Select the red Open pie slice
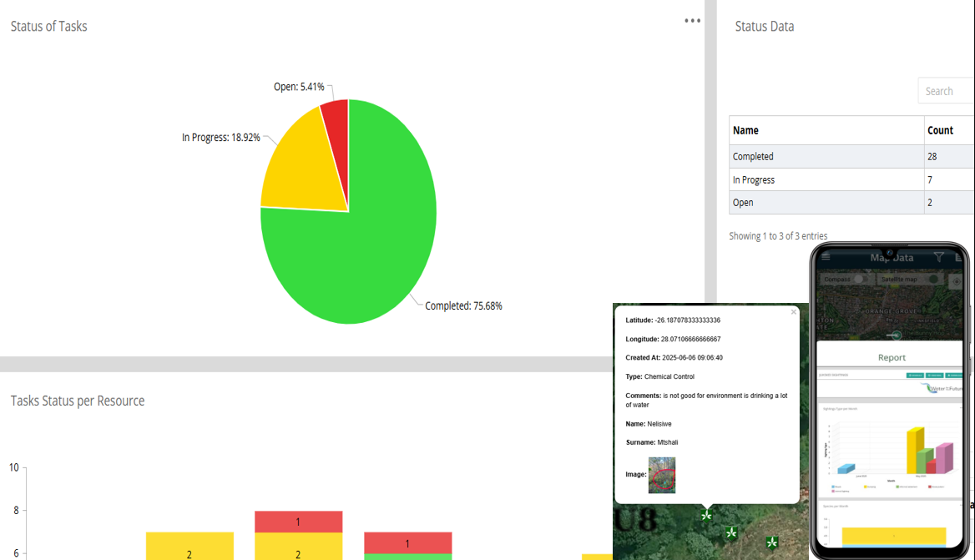The image size is (975, 560). [x=336, y=115]
